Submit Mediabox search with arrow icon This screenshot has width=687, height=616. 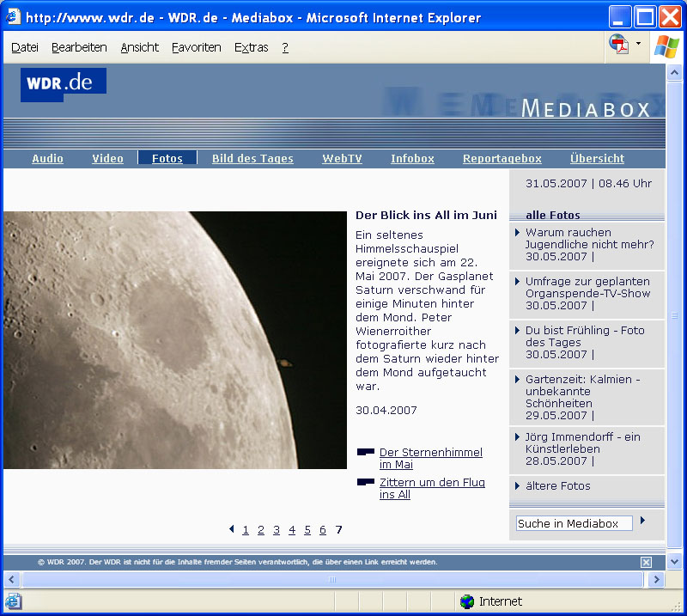pyautogui.click(x=642, y=520)
